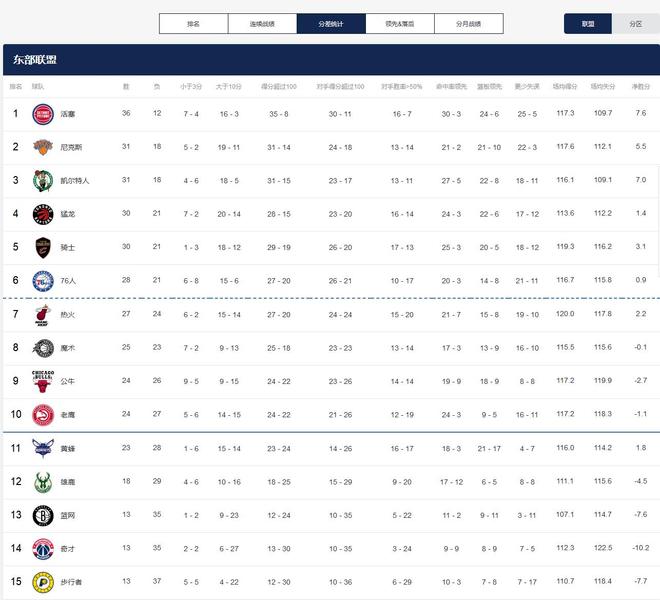
Task: Click the Philadelphia 76ers logo
Action: tap(42, 281)
